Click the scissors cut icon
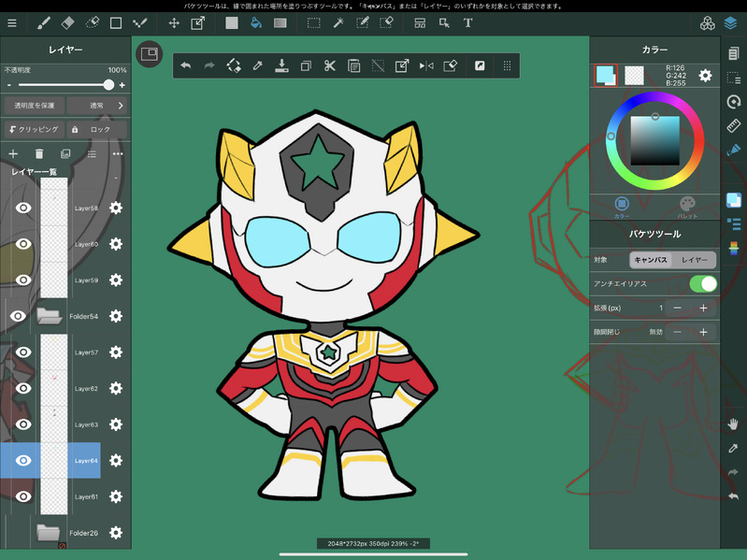This screenshot has width=747, height=560. click(330, 65)
